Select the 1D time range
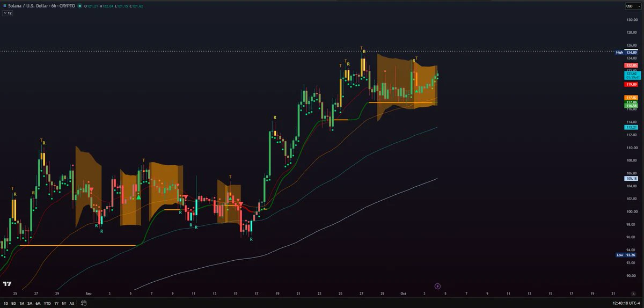Image resolution: width=644 pixels, height=308 pixels. click(x=5, y=303)
